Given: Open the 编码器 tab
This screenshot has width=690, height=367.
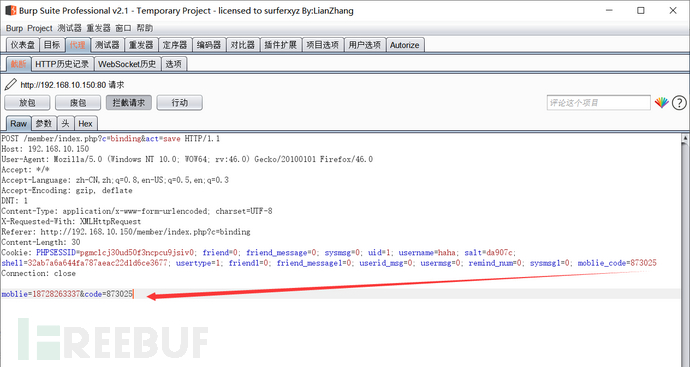Looking at the screenshot, I should [x=209, y=45].
